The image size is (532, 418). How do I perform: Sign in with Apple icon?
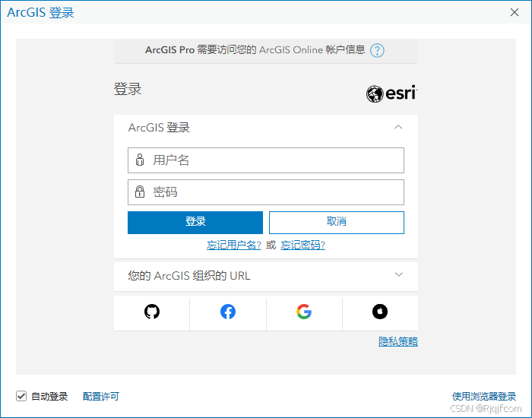pyautogui.click(x=380, y=312)
